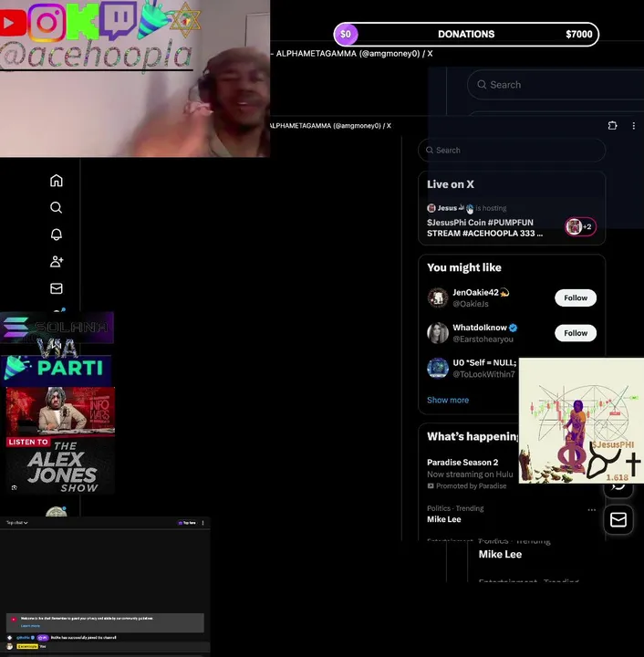644x657 pixels.
Task: Click the acehoopla chat message row
Action: coord(105,647)
